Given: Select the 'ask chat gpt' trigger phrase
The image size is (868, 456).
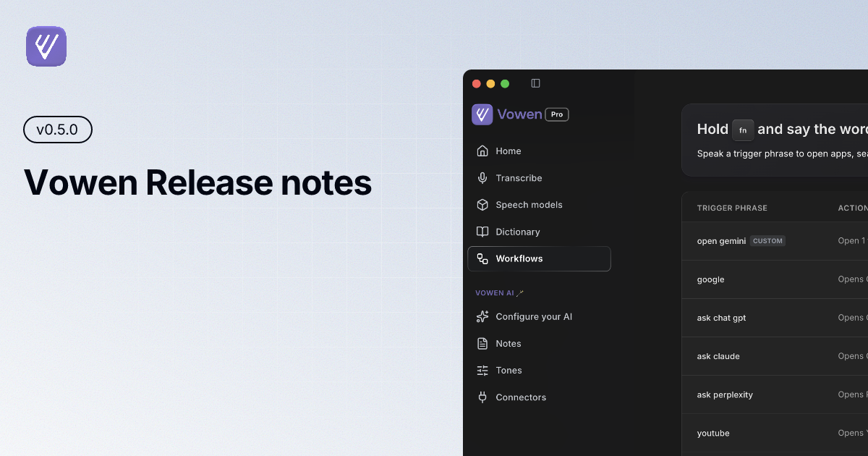Looking at the screenshot, I should point(721,318).
